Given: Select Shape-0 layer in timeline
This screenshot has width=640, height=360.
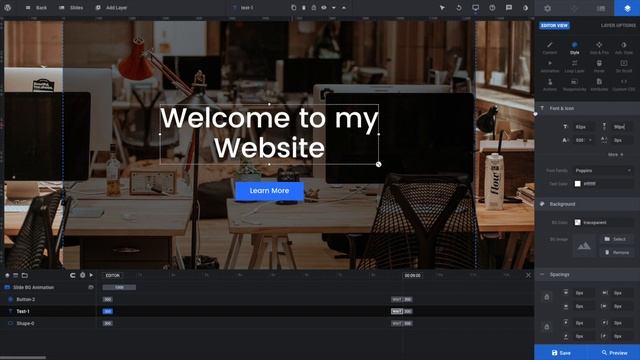Looking at the screenshot, I should click(48, 323).
